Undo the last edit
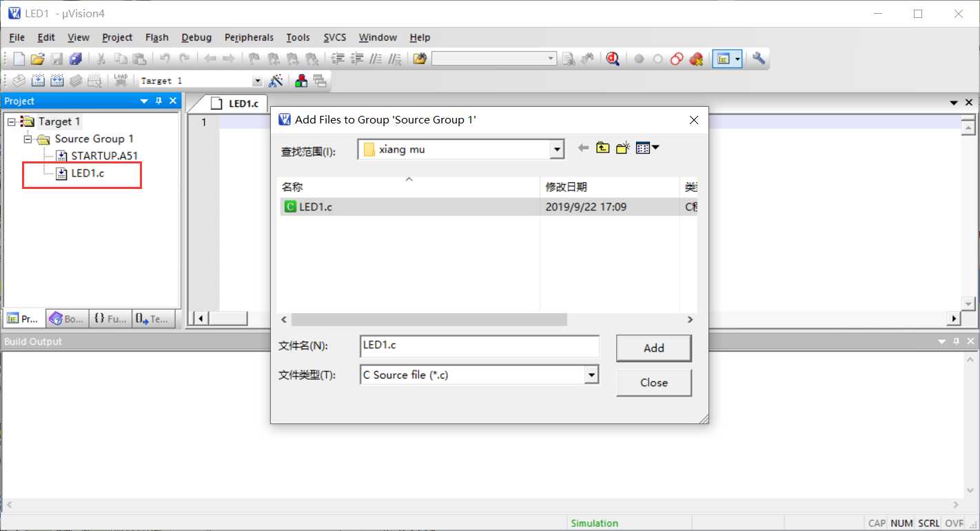Screen dimensions: 980x531 pos(165,59)
